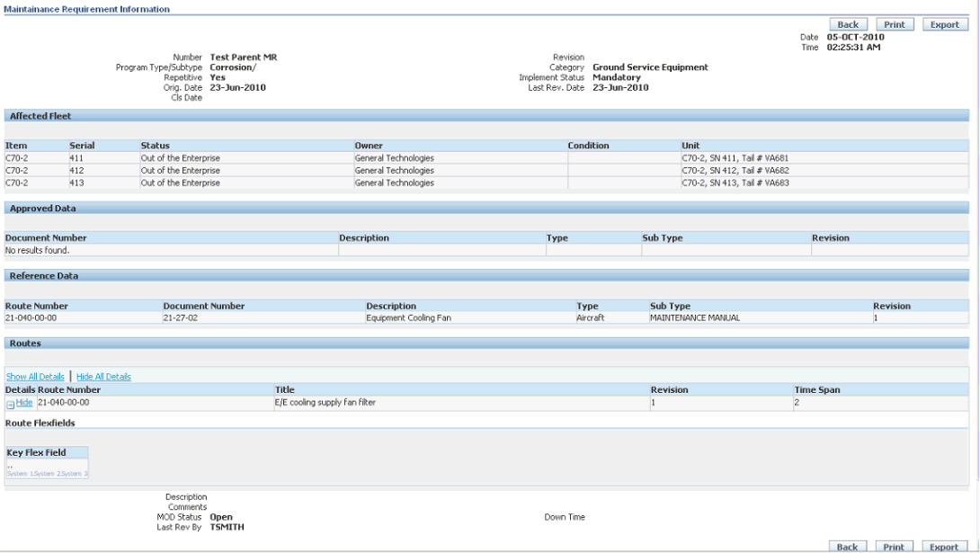Click route number 21-040-00-00 in Reference Data

coord(31,317)
